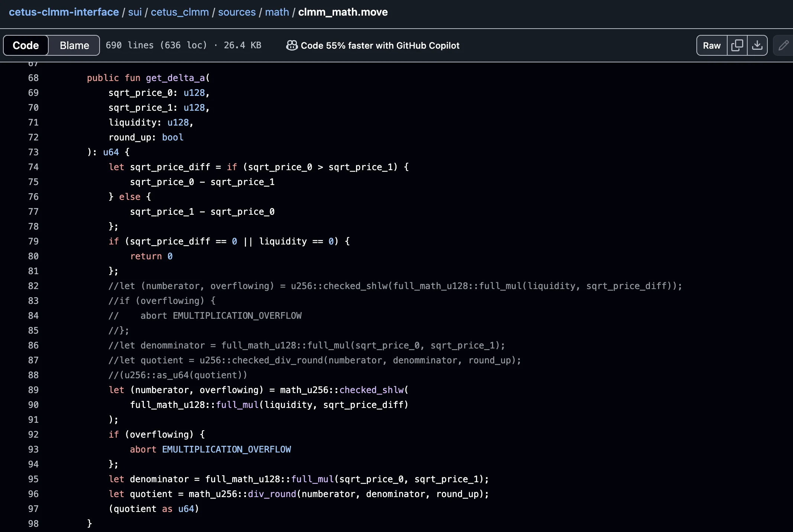
Task: Click checked_shlw symbol on line 89
Action: pos(372,390)
